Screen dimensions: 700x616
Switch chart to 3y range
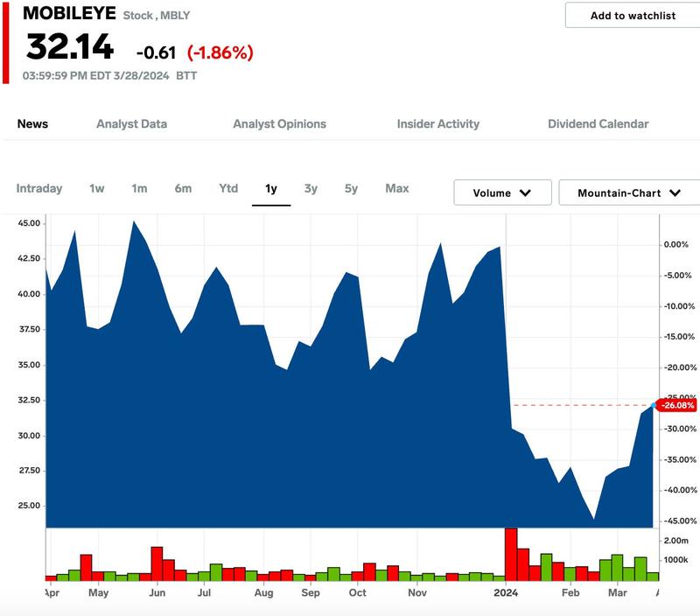click(311, 188)
